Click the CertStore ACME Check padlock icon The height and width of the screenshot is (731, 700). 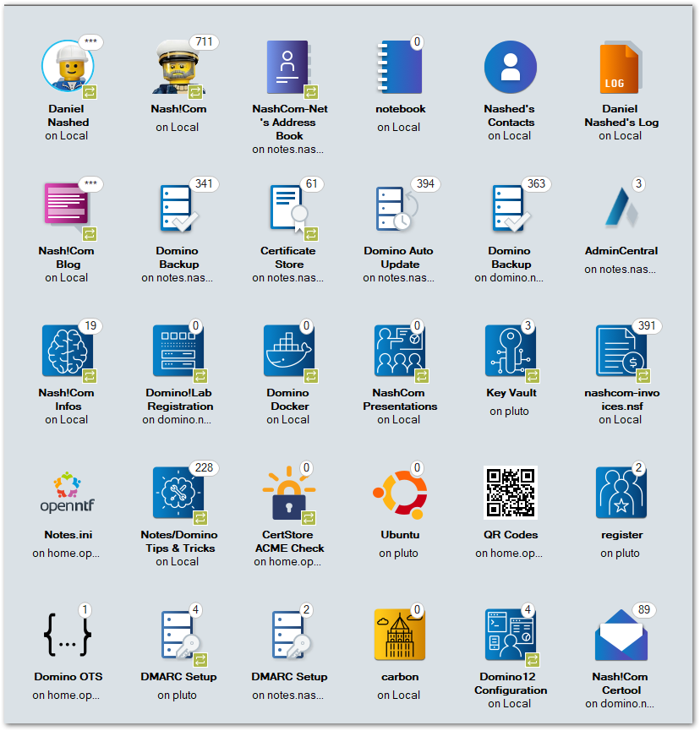(288, 493)
